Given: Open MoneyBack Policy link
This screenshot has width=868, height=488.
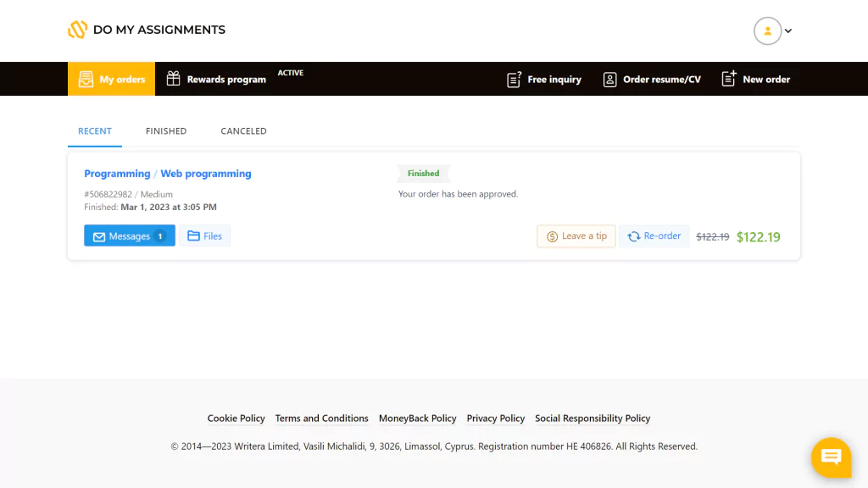Looking at the screenshot, I should point(417,419).
